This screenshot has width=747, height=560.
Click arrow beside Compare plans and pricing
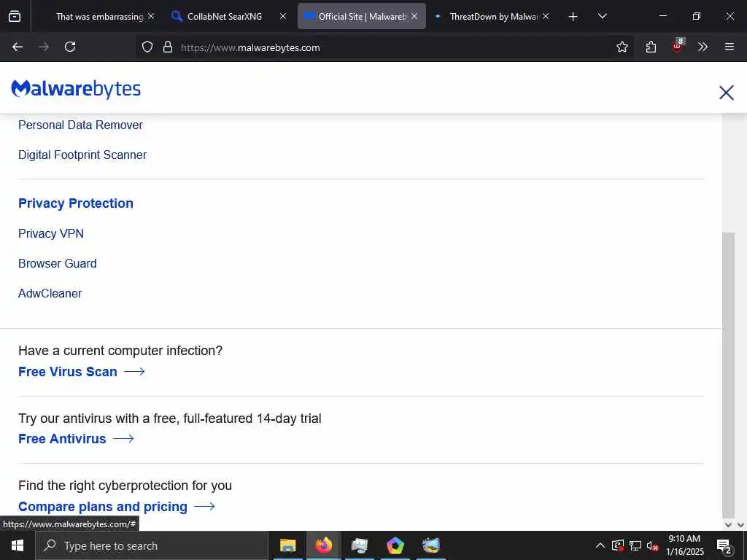point(205,506)
